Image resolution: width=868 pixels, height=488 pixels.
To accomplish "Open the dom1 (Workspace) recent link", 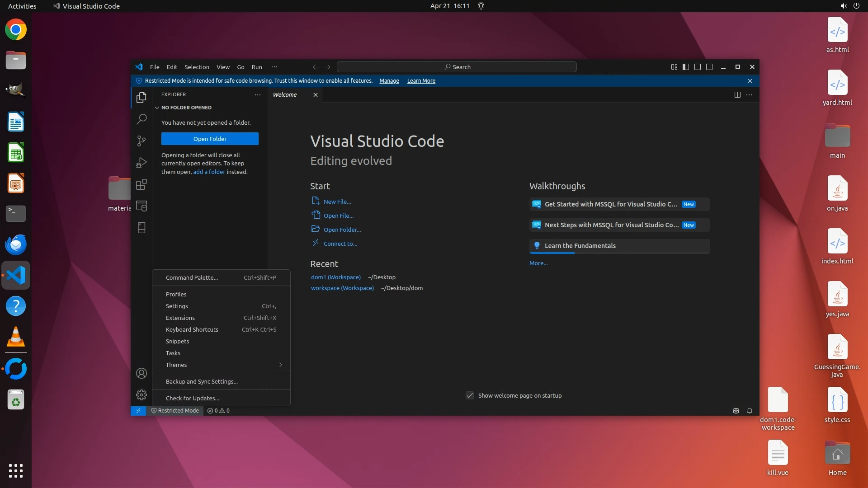I will point(335,277).
